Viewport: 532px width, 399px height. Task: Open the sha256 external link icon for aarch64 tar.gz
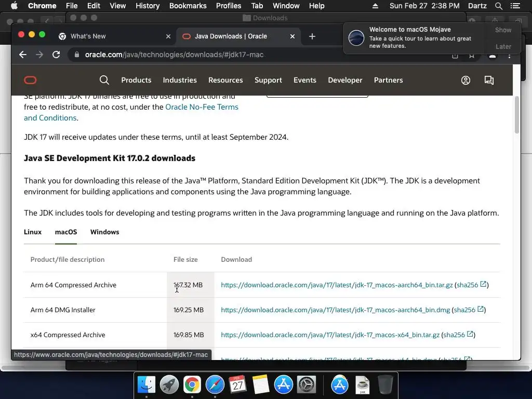pyautogui.click(x=483, y=284)
